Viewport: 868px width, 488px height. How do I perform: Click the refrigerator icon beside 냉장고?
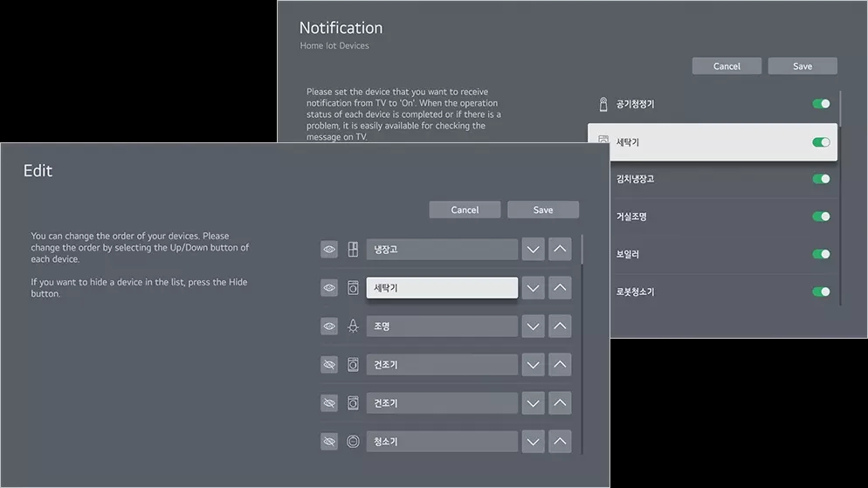(x=353, y=250)
